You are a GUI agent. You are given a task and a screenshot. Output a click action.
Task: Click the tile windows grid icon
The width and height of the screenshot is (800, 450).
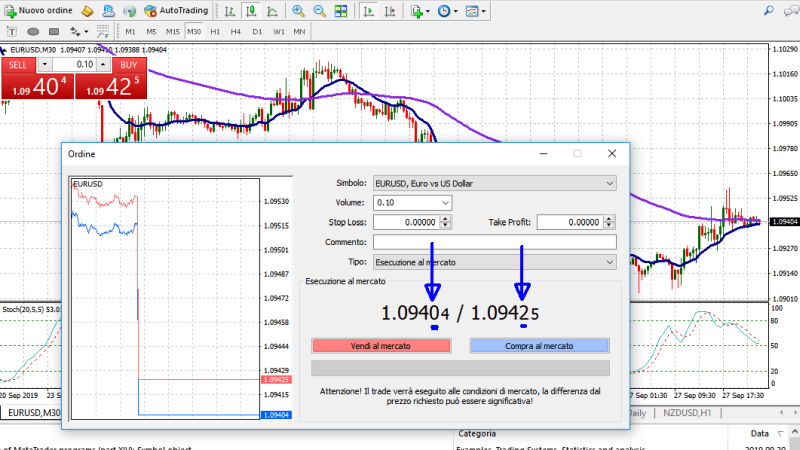342,11
